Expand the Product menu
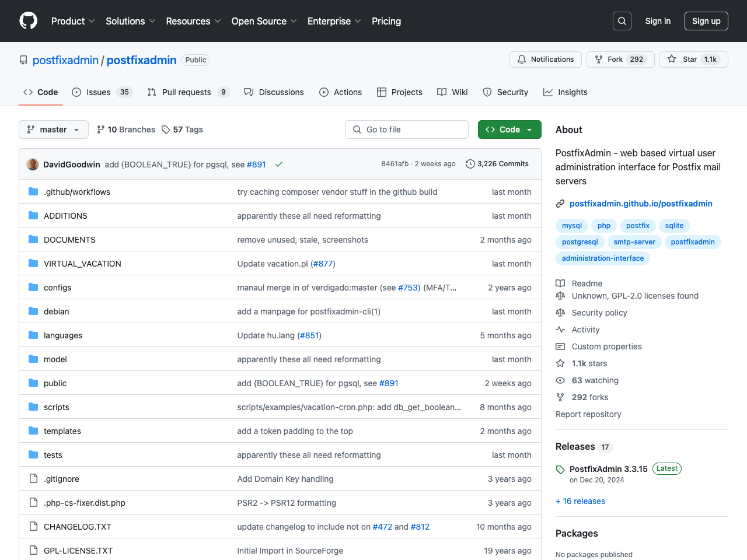The image size is (747, 560). (x=73, y=21)
